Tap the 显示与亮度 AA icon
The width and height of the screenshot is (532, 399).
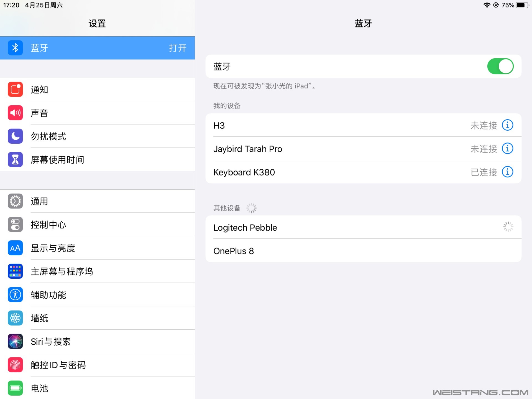click(15, 248)
